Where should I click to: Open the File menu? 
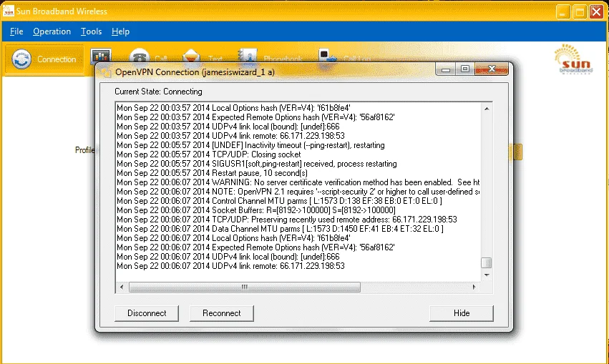(16, 31)
